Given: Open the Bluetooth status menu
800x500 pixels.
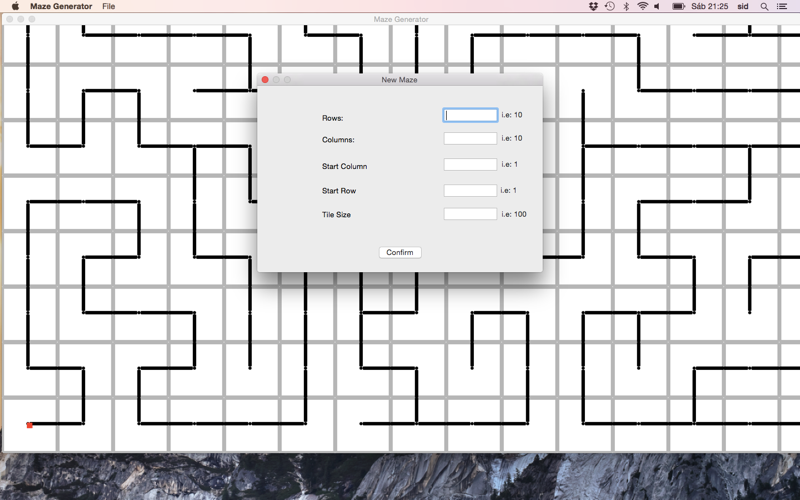Looking at the screenshot, I should 626,6.
